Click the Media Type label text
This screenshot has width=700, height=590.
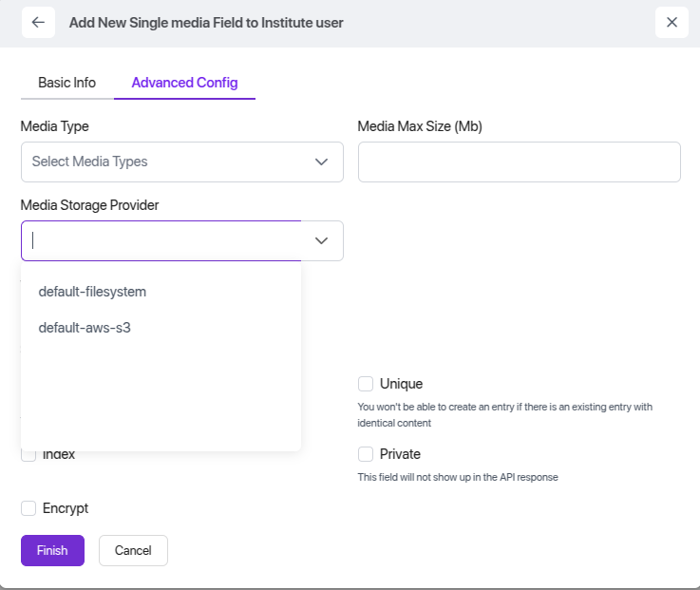point(55,126)
